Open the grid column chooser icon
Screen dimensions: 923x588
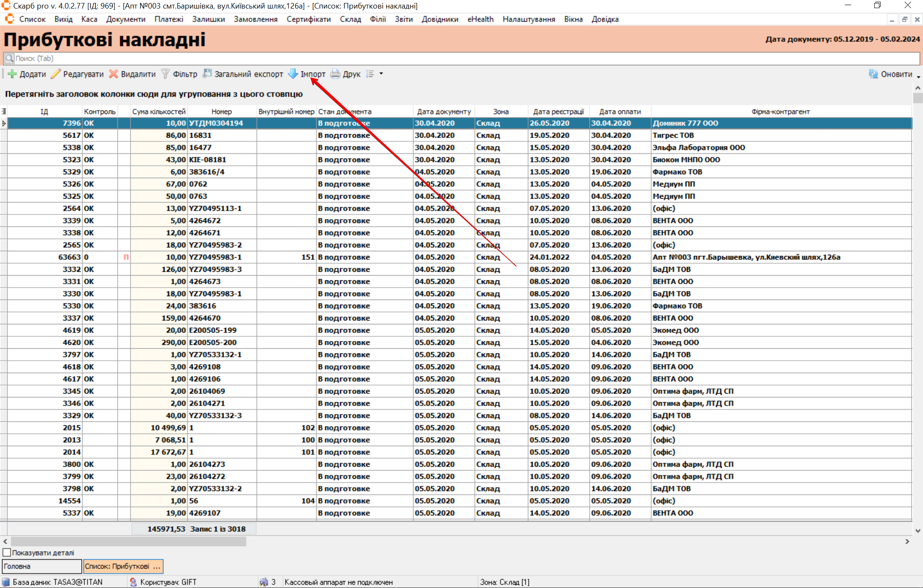click(4, 112)
